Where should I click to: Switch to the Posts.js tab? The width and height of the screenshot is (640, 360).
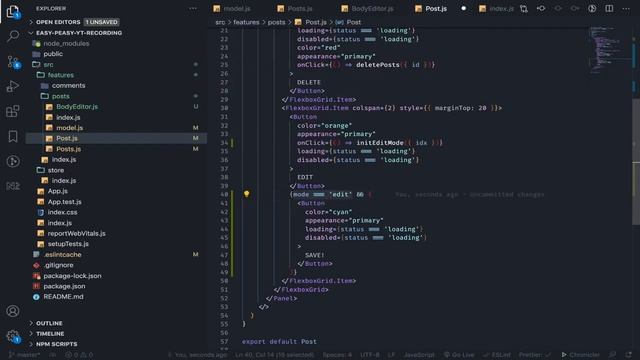click(x=300, y=9)
